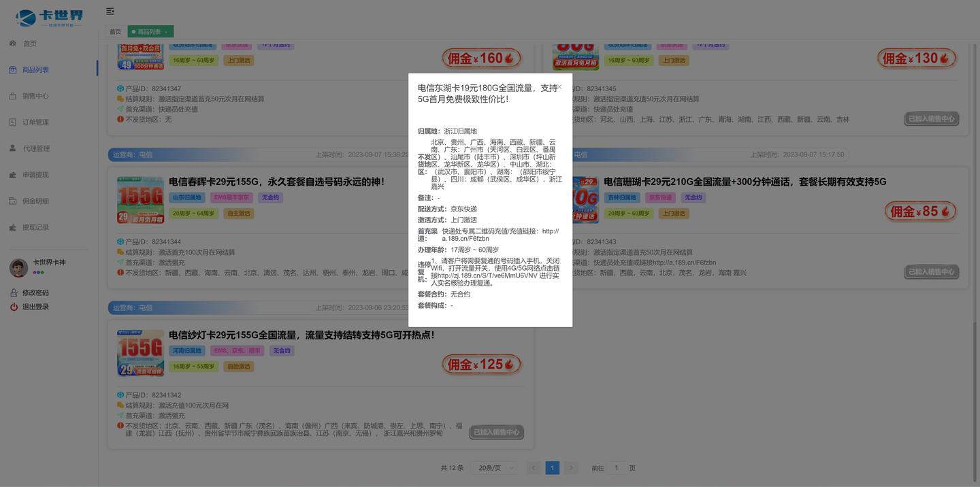Open 电信纱灯卡29元155G product title
The height and width of the screenshot is (487, 980).
[301, 335]
